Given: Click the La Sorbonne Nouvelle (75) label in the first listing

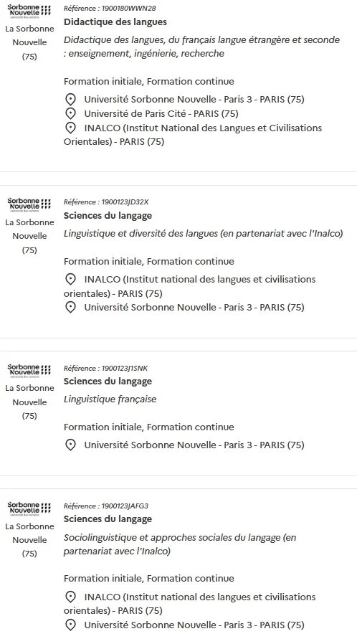Looking at the screenshot, I should (x=29, y=42).
